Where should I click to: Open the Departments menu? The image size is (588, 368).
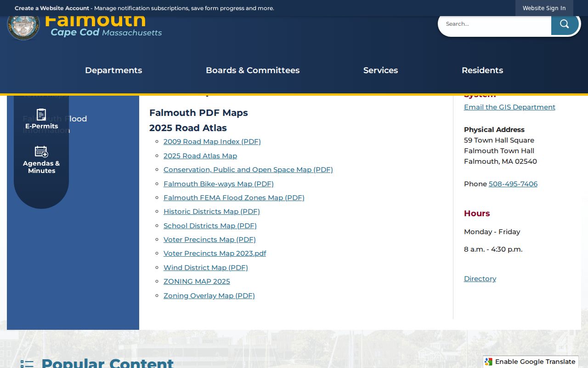coord(113,70)
